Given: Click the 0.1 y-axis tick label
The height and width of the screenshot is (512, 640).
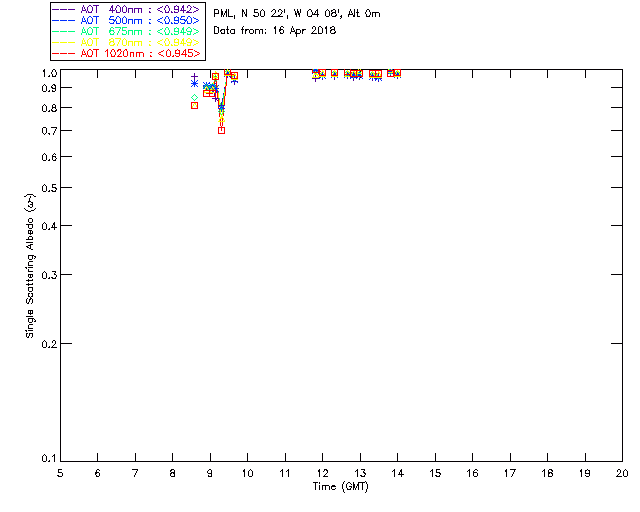Looking at the screenshot, I should [49, 459].
